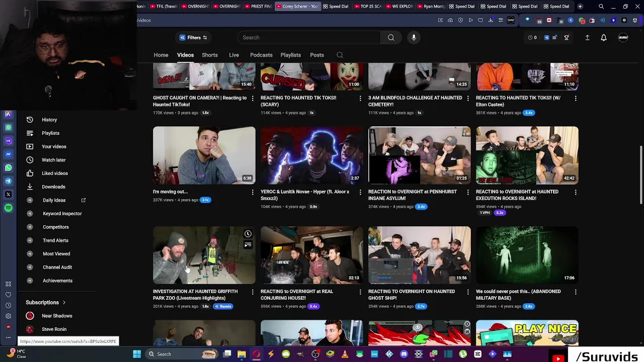Screen dimensions: 644x362
Task: Click the Remix badge under Griffith Park Zoo video
Action: pos(223,306)
